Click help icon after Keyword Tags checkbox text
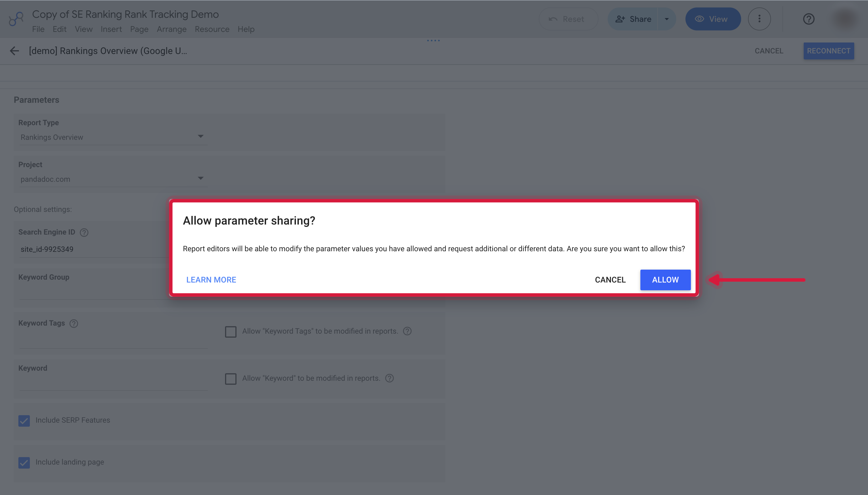 click(407, 331)
